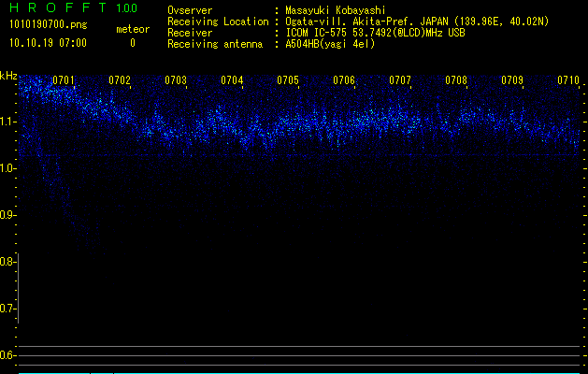Click location text Ogata-vill. Akita-Pref. JAPAN
The width and height of the screenshot is (588, 374).
point(366,22)
